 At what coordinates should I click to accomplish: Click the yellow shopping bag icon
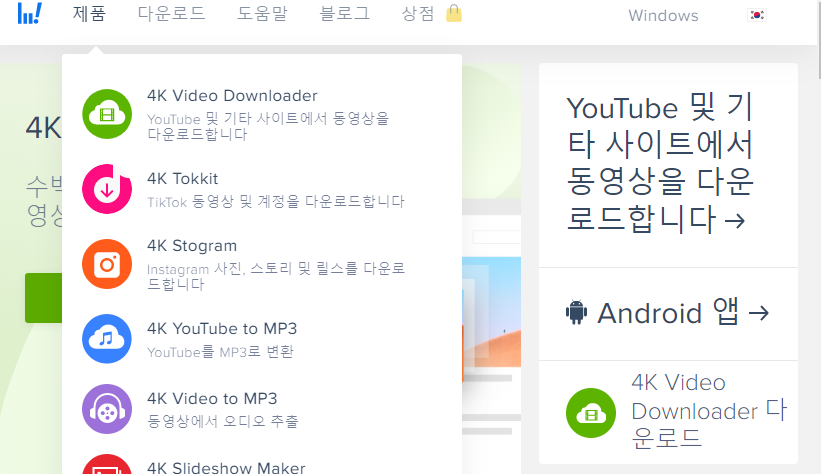[x=454, y=14]
